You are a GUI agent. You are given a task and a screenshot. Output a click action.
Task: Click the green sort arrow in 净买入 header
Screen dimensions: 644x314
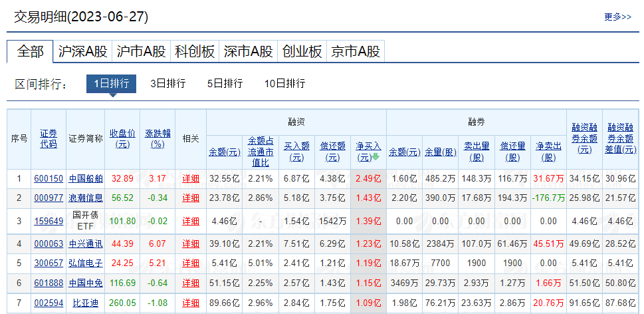[x=376, y=157]
